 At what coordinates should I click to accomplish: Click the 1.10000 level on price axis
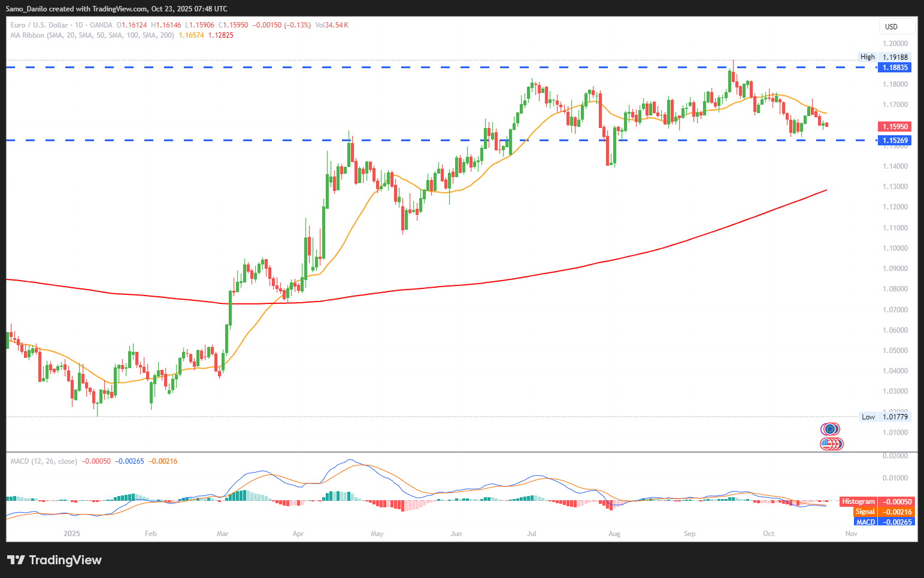(x=895, y=248)
